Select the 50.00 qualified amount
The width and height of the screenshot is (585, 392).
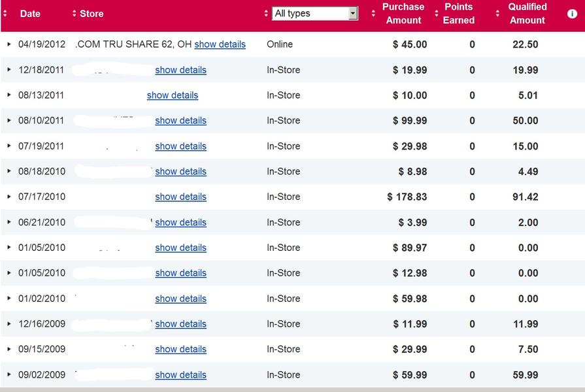tap(526, 120)
